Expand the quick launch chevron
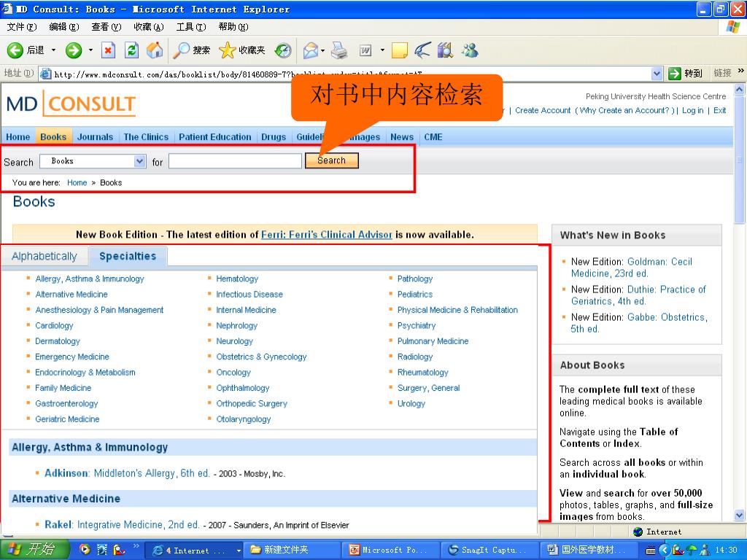Viewport: 747px width, 560px height. click(136, 545)
